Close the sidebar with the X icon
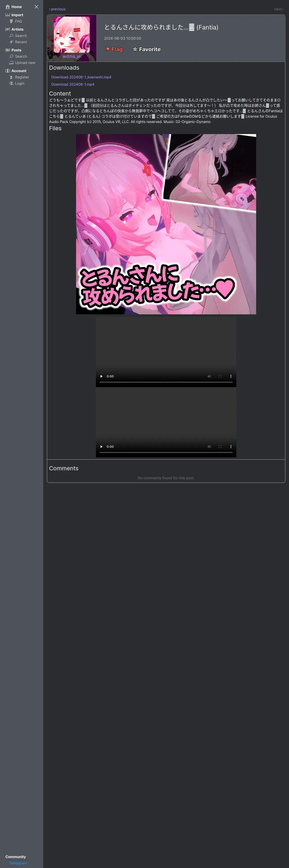289x868 pixels. tap(36, 7)
